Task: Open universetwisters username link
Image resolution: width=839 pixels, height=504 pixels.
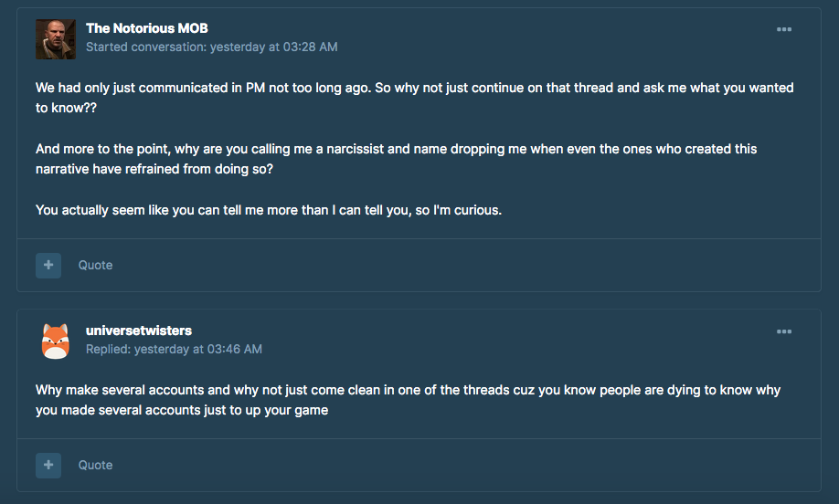Action: [x=139, y=331]
